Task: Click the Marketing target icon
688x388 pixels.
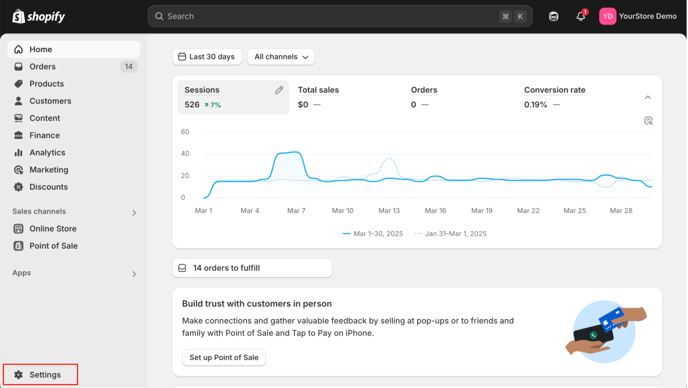Action: (x=18, y=169)
